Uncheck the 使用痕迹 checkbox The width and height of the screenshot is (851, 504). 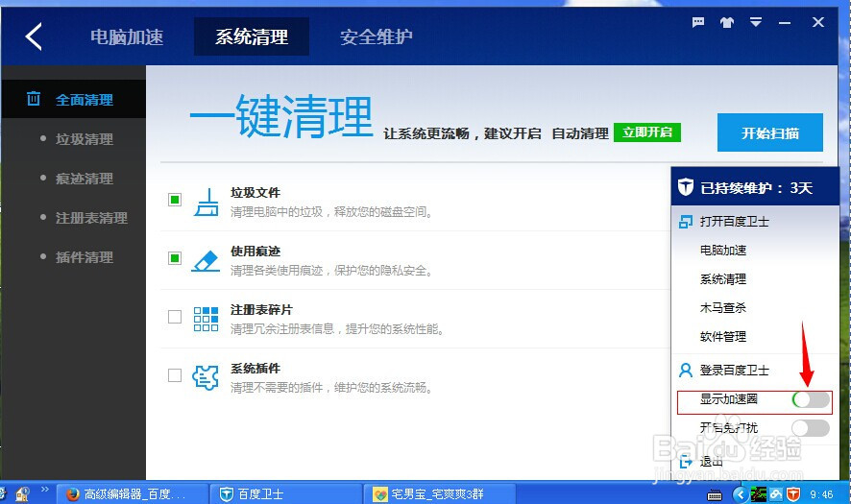175,258
